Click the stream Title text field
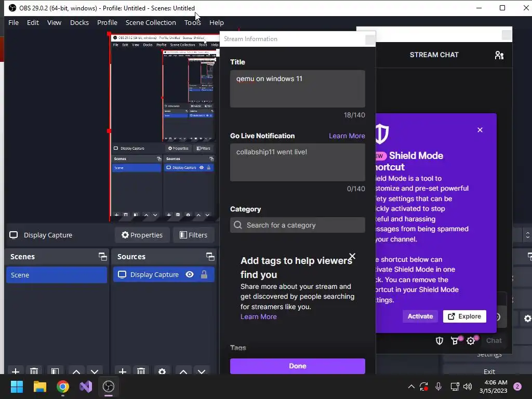The image size is (532, 399). (298, 89)
